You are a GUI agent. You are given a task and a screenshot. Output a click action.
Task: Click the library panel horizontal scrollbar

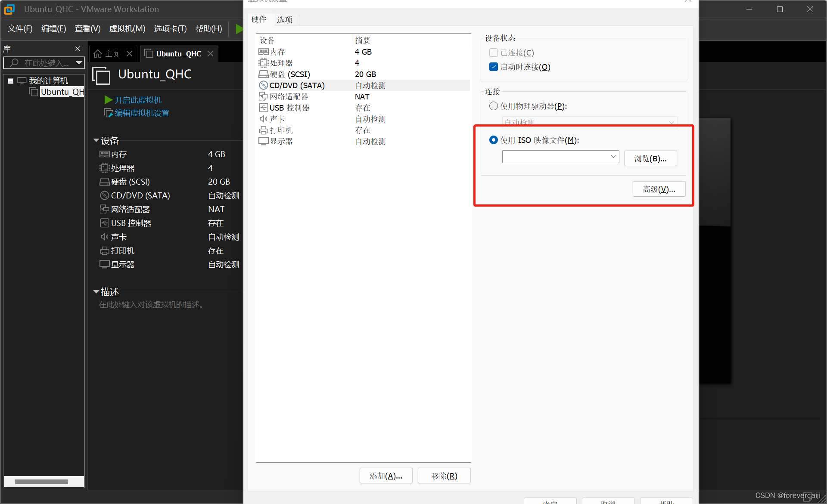41,482
